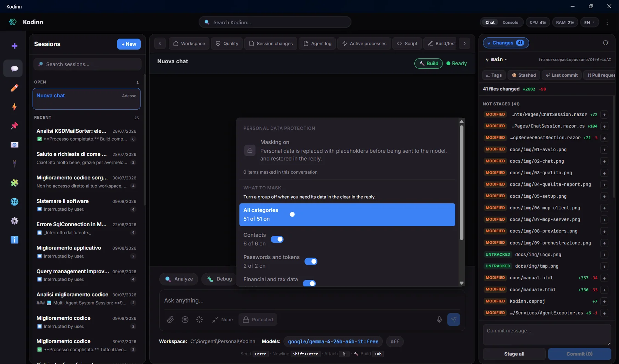Viewport: 619px width, 364px height.
Task: Open the chat bubble sidebar icon
Action: point(14,68)
